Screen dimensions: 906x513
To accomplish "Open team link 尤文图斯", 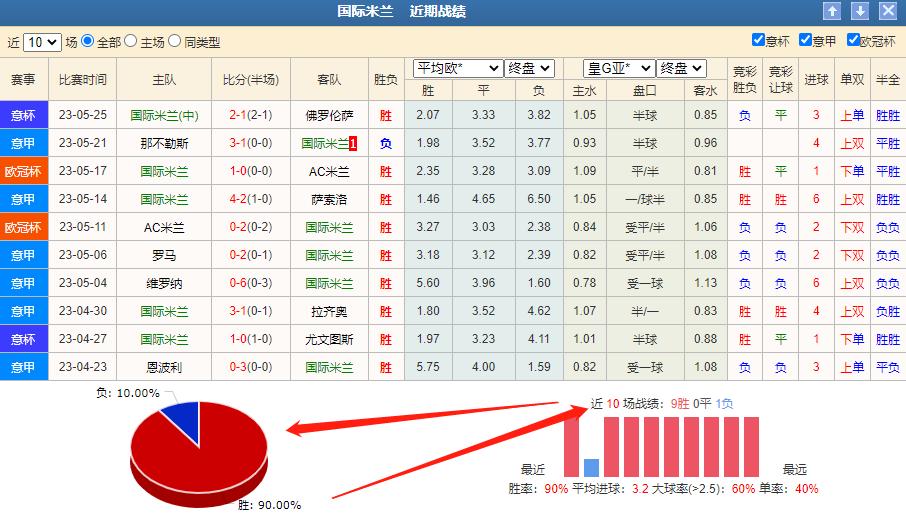I will (329, 340).
